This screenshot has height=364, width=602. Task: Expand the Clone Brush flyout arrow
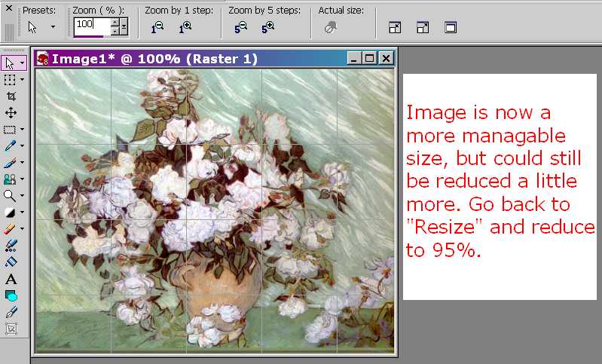[23, 179]
